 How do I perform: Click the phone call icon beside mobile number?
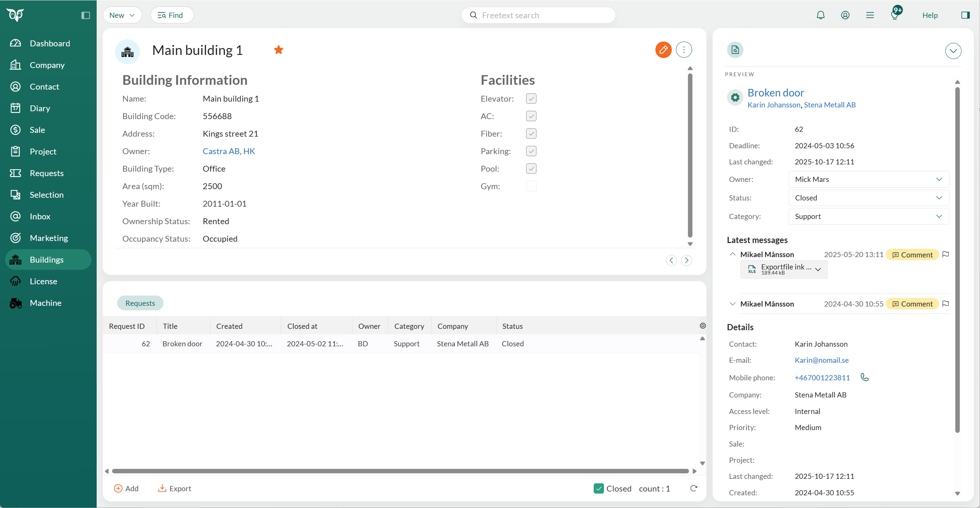864,377
